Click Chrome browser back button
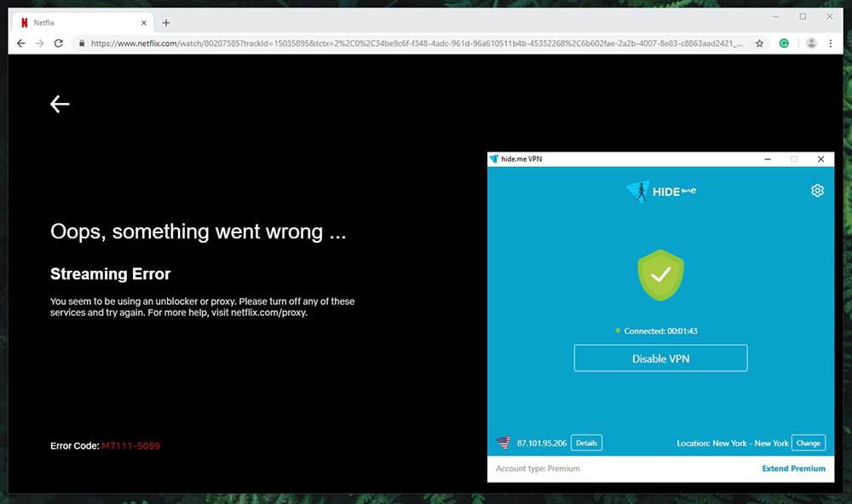Image resolution: width=852 pixels, height=504 pixels. click(x=20, y=43)
